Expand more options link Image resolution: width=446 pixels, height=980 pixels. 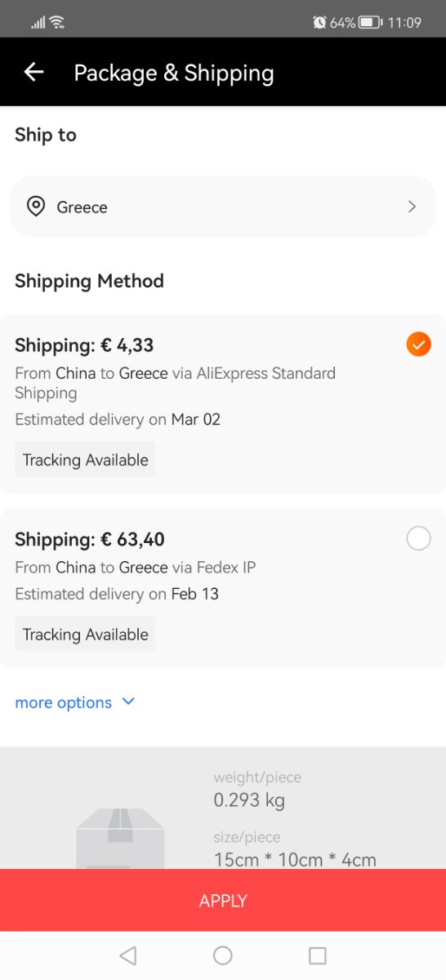64,702
